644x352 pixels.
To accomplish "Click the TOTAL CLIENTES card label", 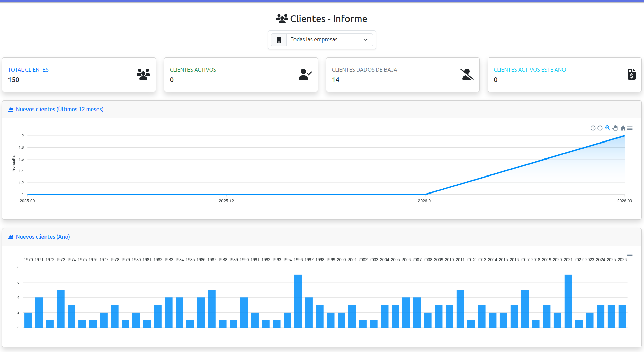I will click(28, 70).
